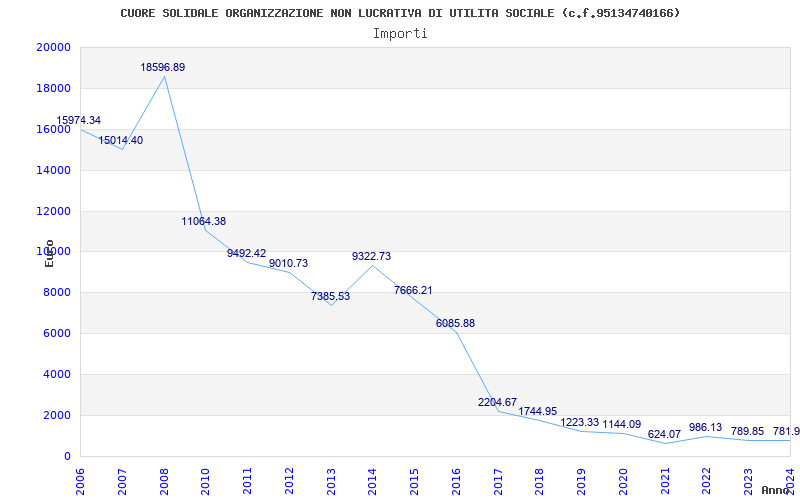Click the x-axis year 2014

pyautogui.click(x=373, y=482)
